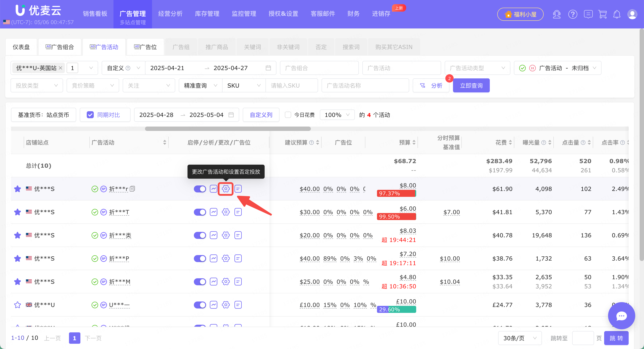This screenshot has height=349, width=644.
Task: Click help icon next to 建议预算 header
Action: (311, 143)
